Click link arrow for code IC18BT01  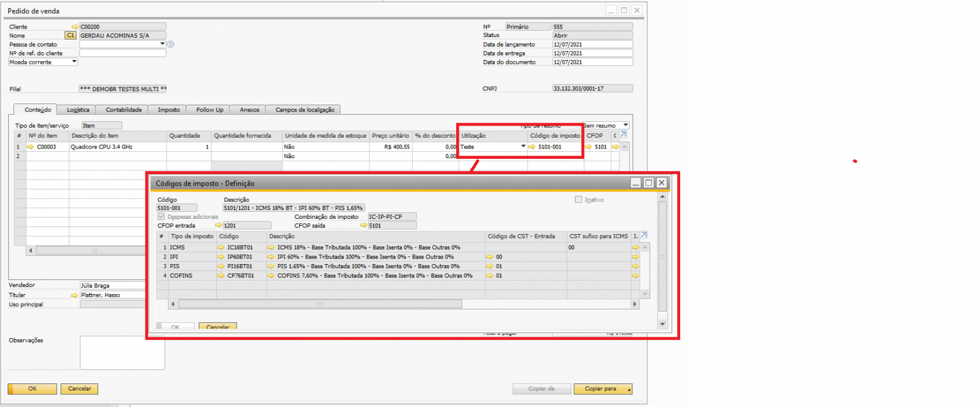[221, 247]
